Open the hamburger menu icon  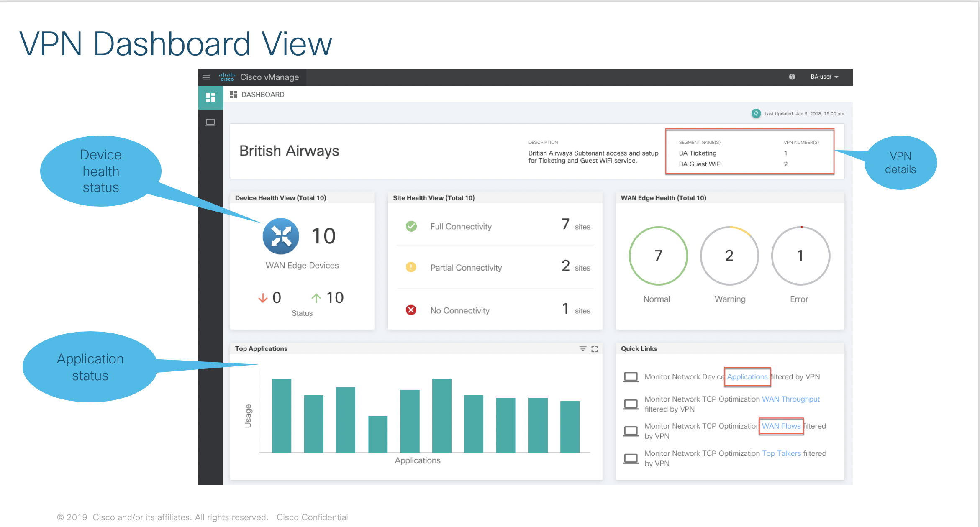(206, 77)
